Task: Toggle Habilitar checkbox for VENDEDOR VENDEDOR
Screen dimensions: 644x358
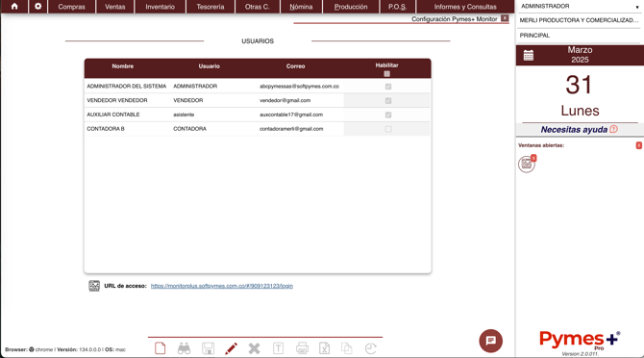Action: (x=388, y=101)
